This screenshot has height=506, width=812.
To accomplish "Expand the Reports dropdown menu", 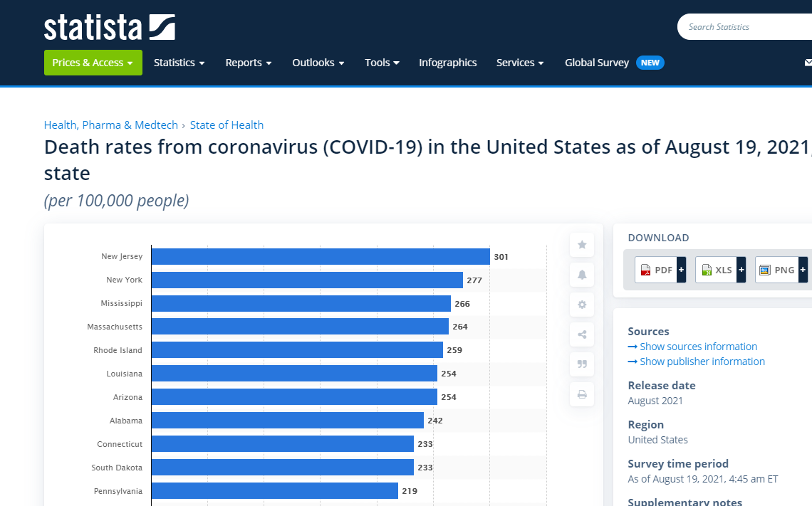I will tap(249, 63).
